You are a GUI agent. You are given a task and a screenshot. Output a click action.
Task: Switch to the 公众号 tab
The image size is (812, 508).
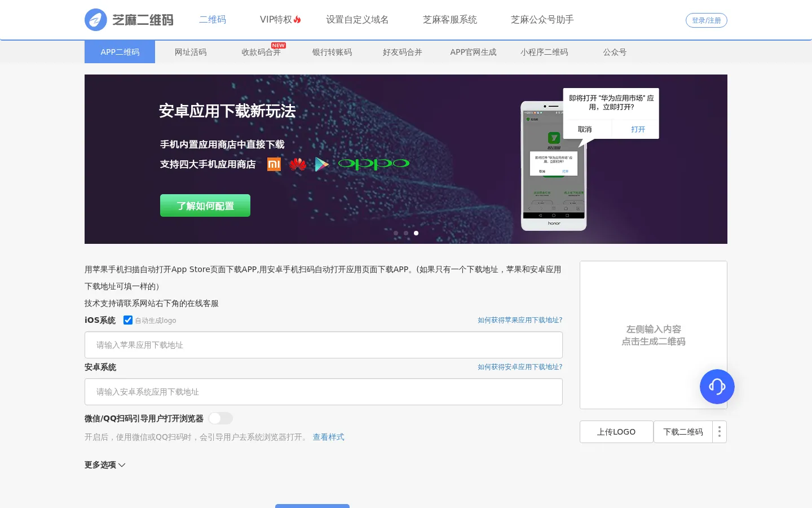[615, 52]
